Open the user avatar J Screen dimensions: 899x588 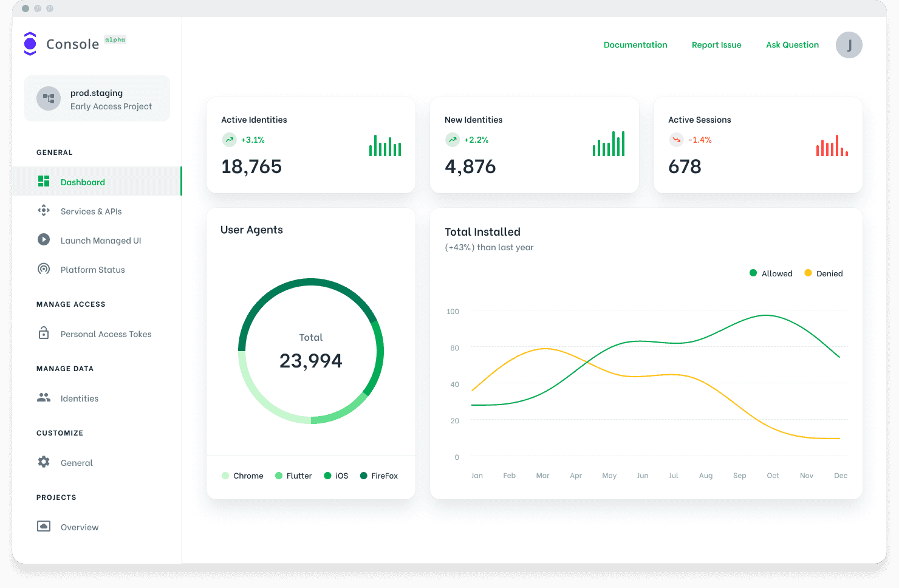coord(849,45)
